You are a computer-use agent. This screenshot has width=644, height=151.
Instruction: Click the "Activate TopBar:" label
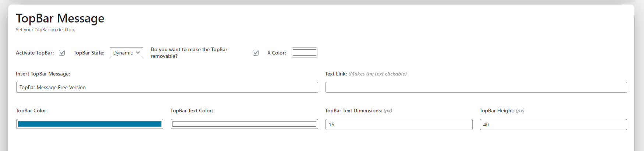click(x=35, y=53)
